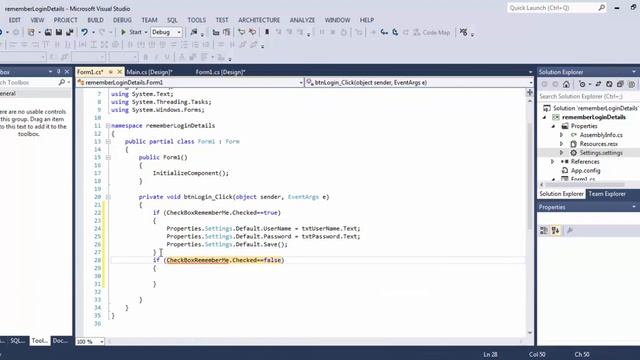Open the Undo history dropdown arrow
This screenshot has height=360, width=640.
point(93,32)
